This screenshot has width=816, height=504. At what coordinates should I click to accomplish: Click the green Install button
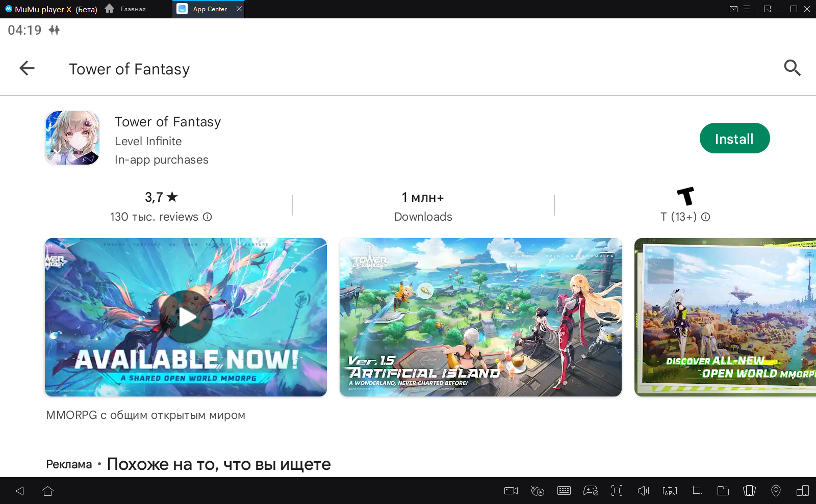tap(734, 139)
